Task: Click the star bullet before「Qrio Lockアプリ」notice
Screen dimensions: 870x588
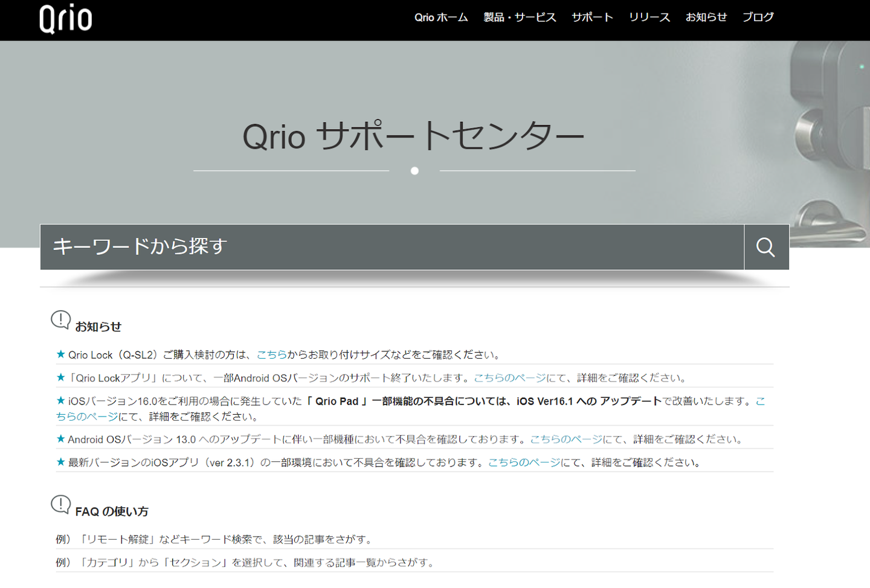Action: tap(60, 377)
